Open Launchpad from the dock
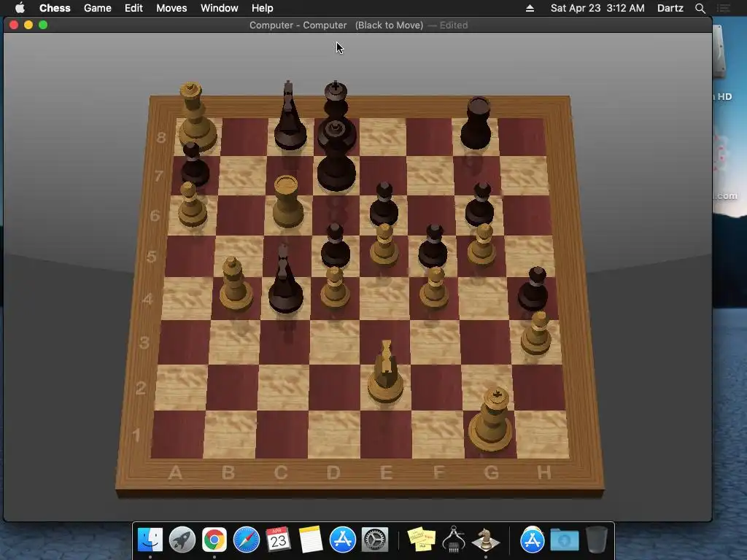The height and width of the screenshot is (560, 747). point(182,540)
